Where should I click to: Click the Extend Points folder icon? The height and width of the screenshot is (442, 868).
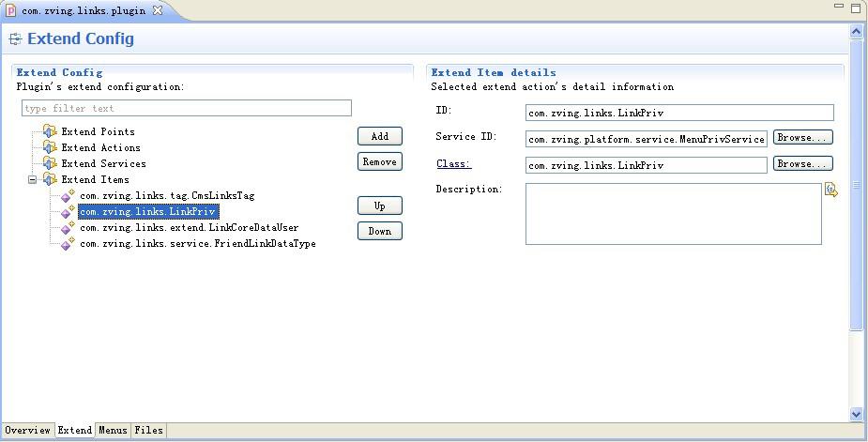[x=50, y=131]
